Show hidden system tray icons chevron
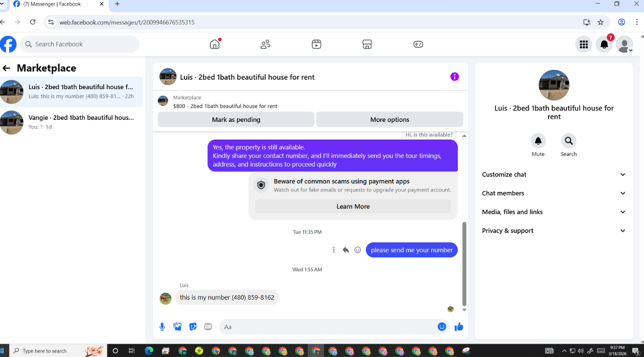This screenshot has height=357, width=644. coord(564,351)
